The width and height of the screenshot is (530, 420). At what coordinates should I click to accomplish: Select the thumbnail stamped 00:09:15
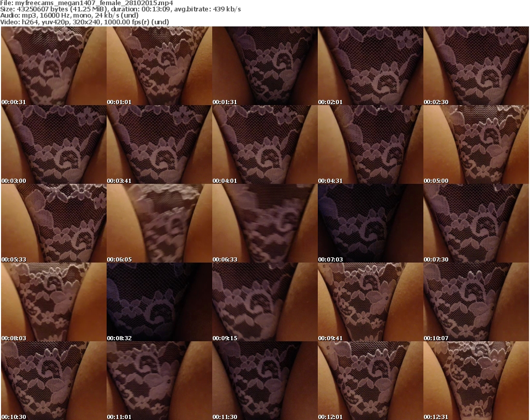click(x=264, y=302)
